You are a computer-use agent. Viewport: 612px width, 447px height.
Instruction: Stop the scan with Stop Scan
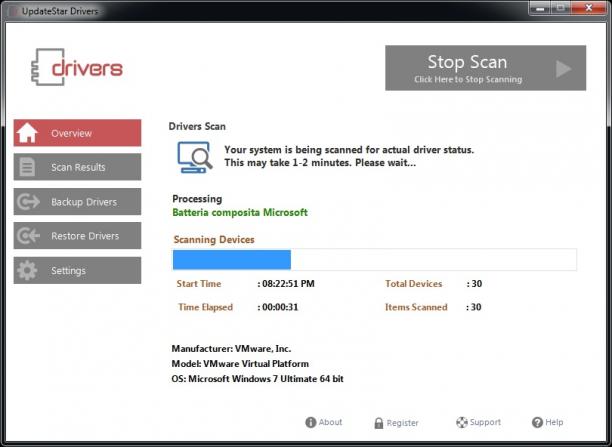pos(486,68)
